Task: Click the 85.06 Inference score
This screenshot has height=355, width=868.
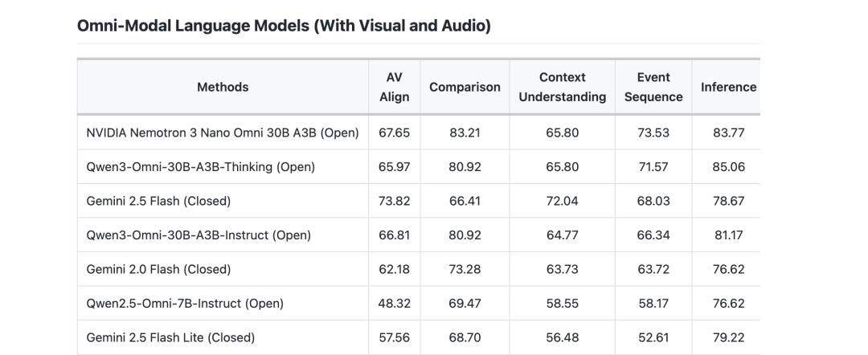Action: click(728, 167)
